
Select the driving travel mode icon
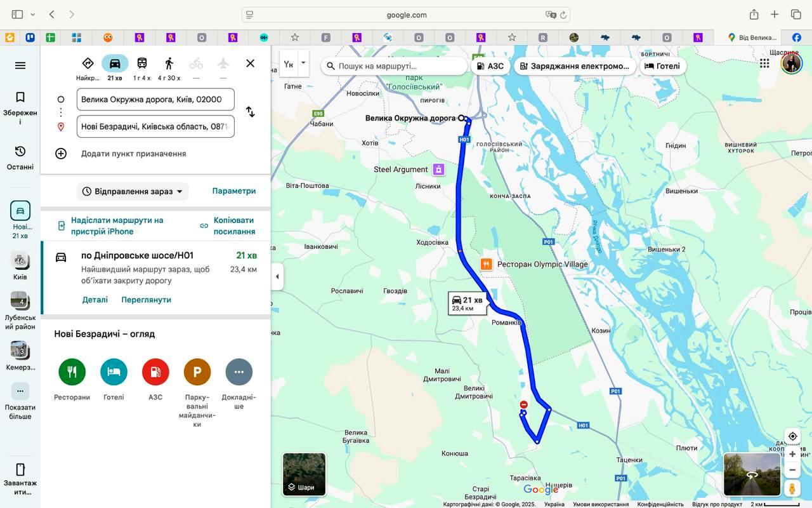click(115, 63)
